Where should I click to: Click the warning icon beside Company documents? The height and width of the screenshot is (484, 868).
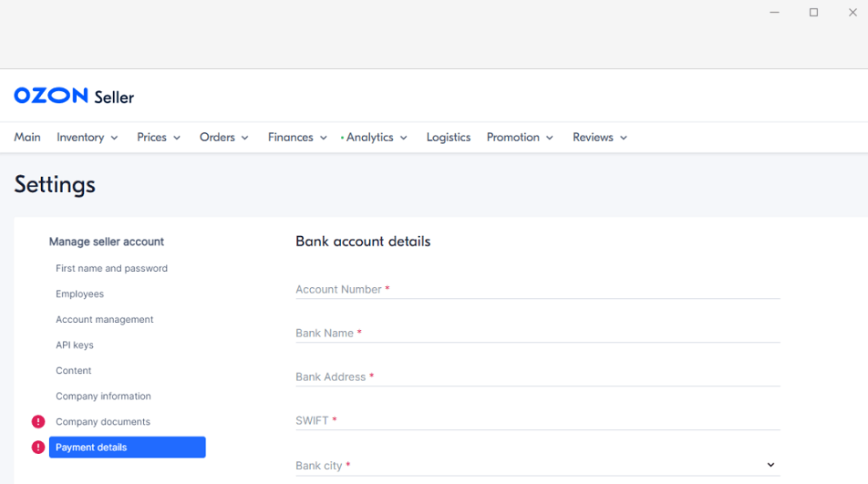pos(38,422)
